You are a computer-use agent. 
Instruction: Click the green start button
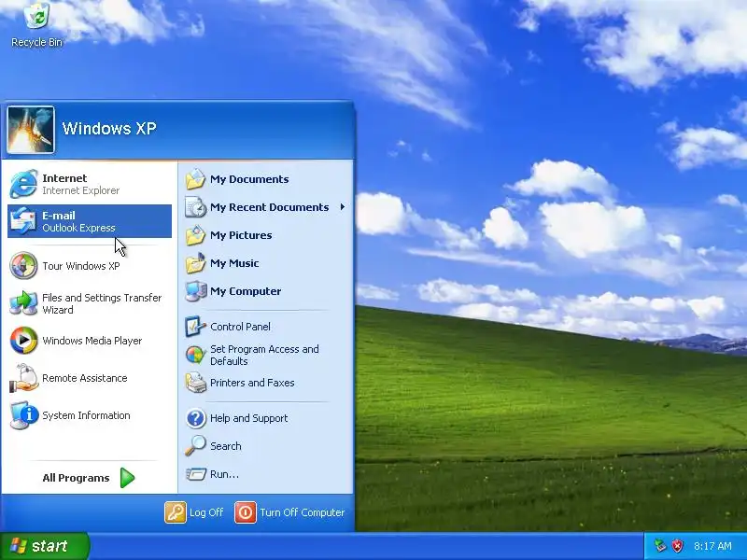(x=44, y=546)
